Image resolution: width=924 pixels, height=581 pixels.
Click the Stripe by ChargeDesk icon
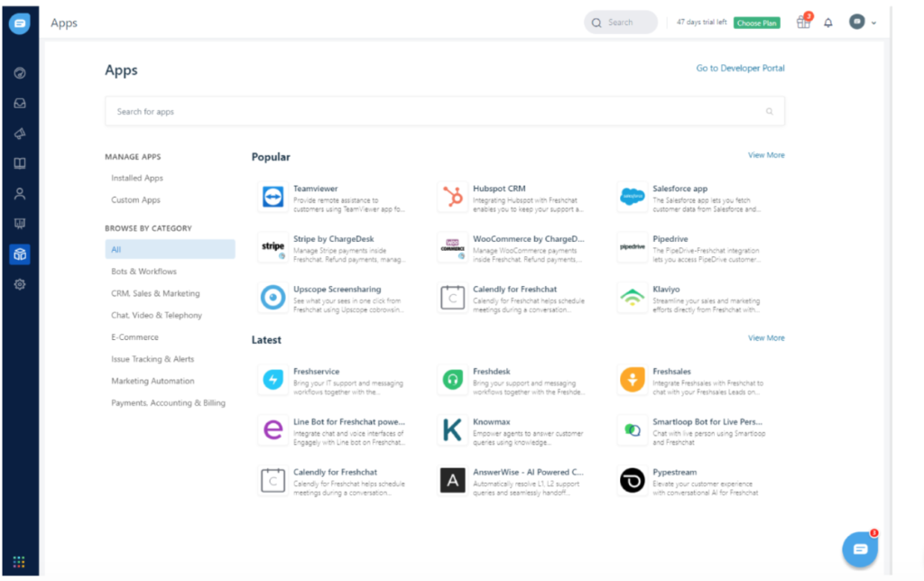tap(273, 247)
